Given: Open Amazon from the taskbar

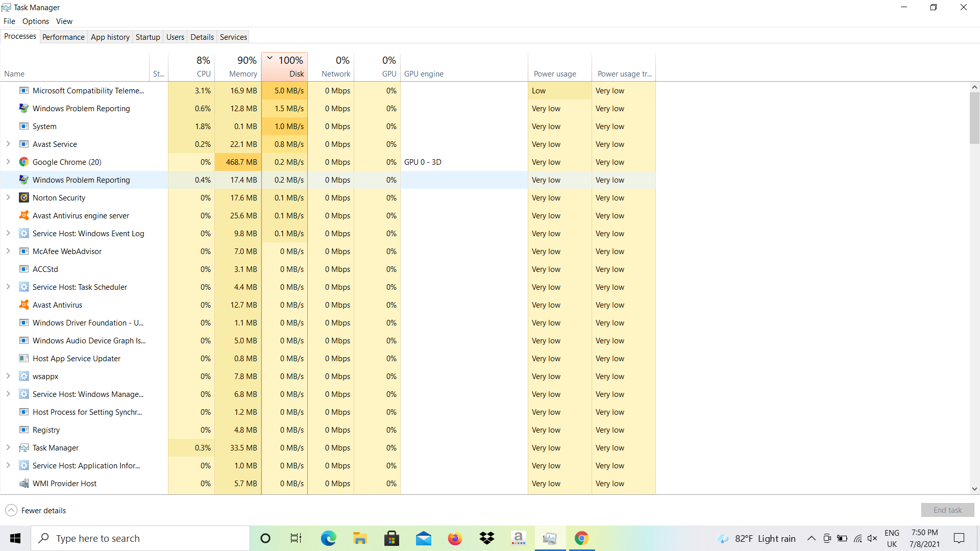Looking at the screenshot, I should [x=519, y=538].
